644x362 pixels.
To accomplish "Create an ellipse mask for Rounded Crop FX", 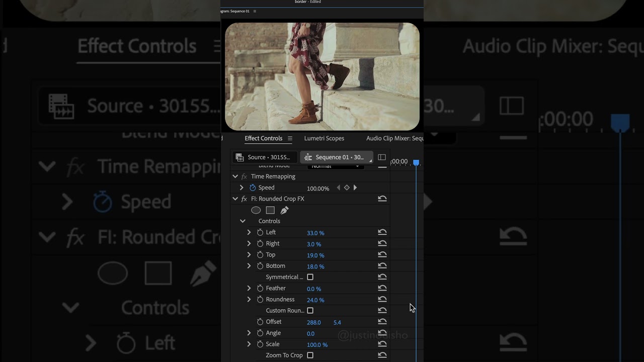I will [x=256, y=210].
